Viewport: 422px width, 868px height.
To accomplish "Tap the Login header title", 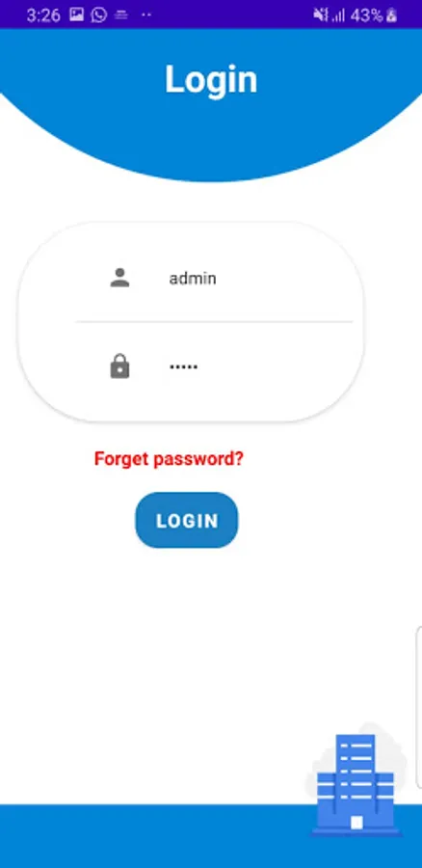I will click(x=211, y=80).
